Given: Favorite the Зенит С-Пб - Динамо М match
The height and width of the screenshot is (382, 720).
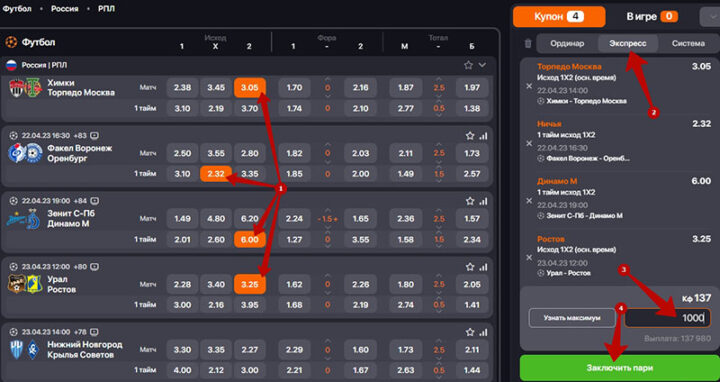Looking at the screenshot, I should [x=470, y=201].
